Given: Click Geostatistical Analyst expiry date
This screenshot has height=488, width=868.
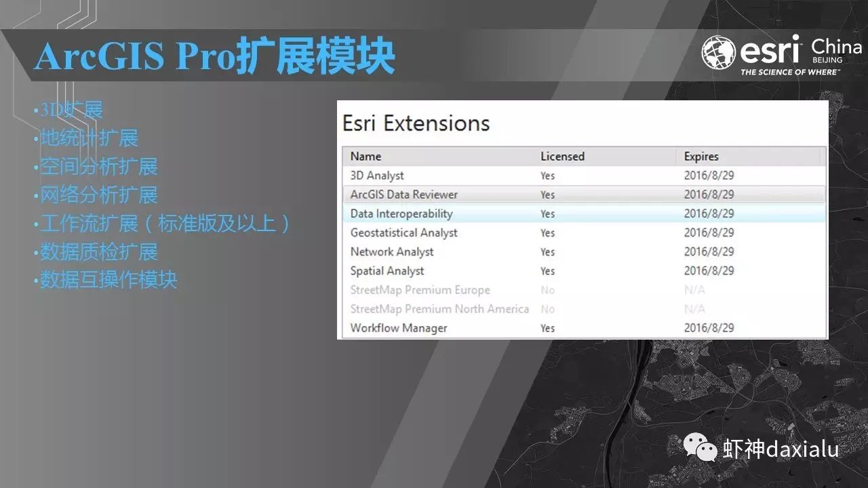Looking at the screenshot, I should tap(709, 232).
